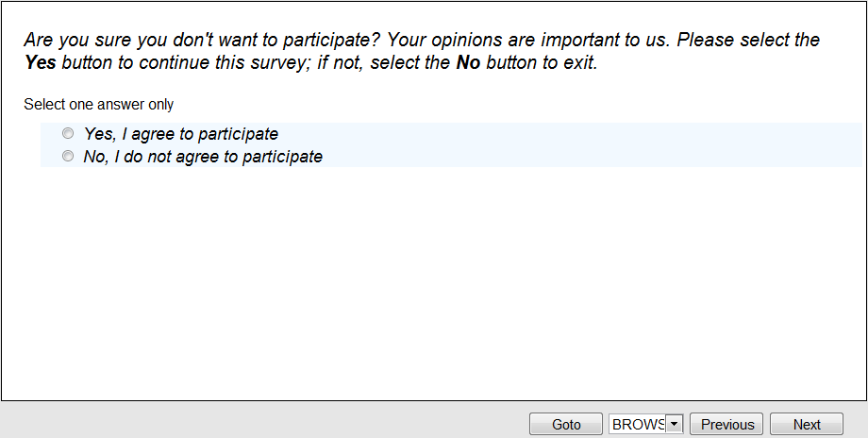Click the highlighted row right of the No option
This screenshot has width=868, height=438.
pos(585,157)
